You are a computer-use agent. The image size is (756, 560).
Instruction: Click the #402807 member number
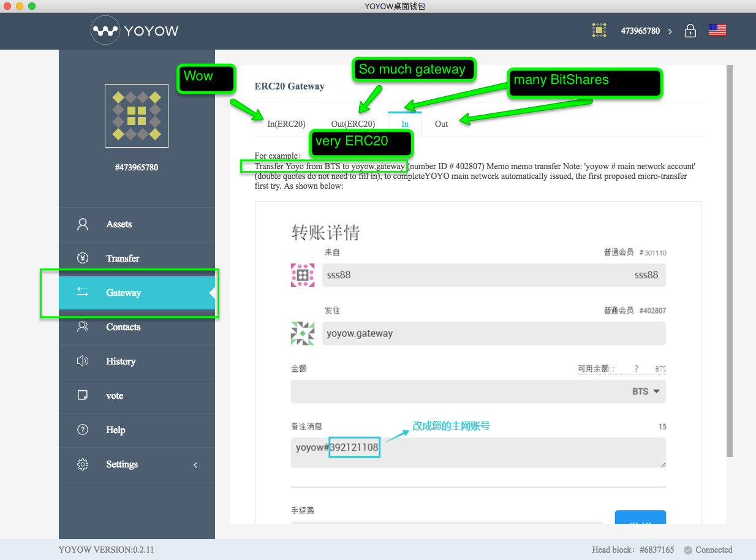click(652, 311)
